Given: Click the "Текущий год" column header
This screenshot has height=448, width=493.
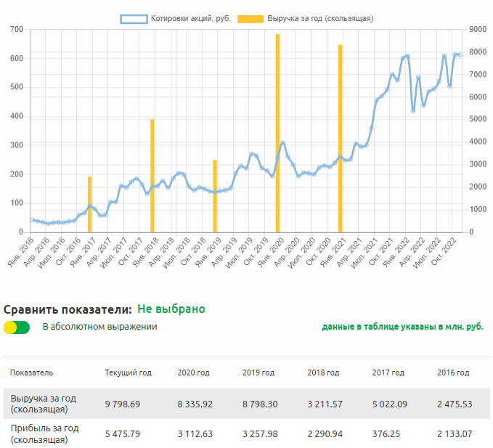Looking at the screenshot, I should point(128,372).
